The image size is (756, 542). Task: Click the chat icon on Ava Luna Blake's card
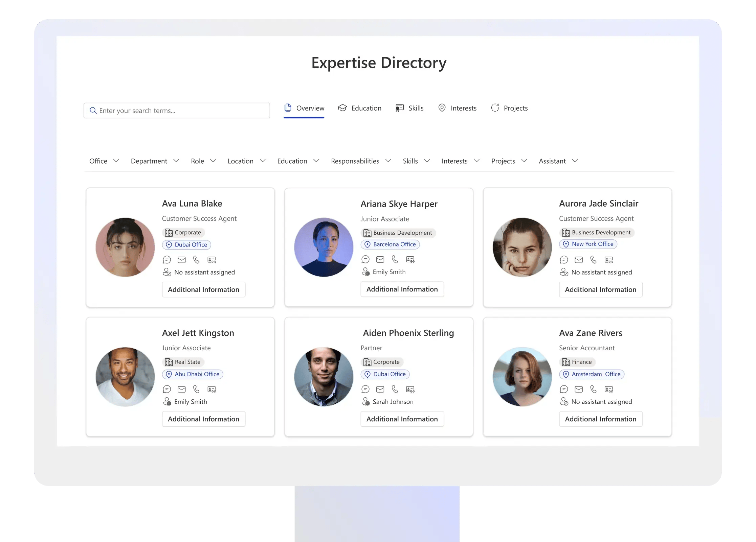166,259
